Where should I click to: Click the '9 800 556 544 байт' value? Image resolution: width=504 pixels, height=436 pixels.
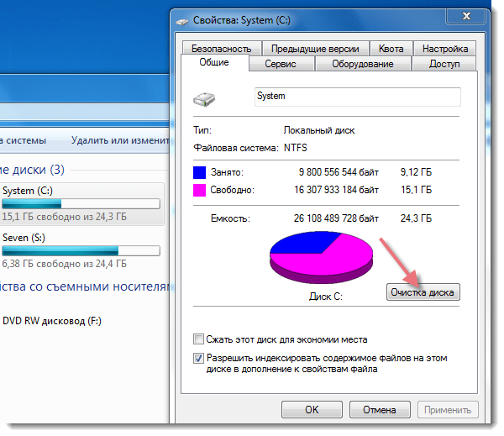tap(339, 172)
